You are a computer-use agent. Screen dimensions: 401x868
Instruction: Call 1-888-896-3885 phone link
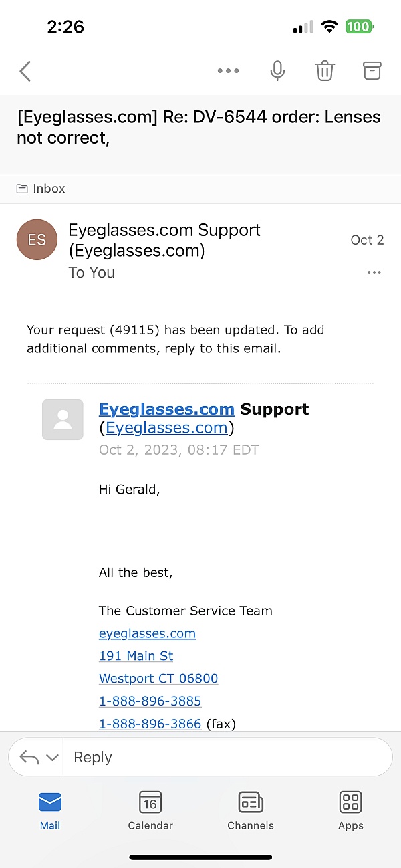click(150, 701)
